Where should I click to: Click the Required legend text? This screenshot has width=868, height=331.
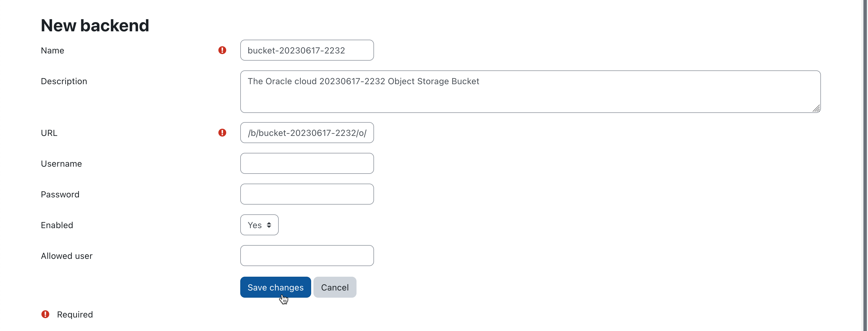74,314
